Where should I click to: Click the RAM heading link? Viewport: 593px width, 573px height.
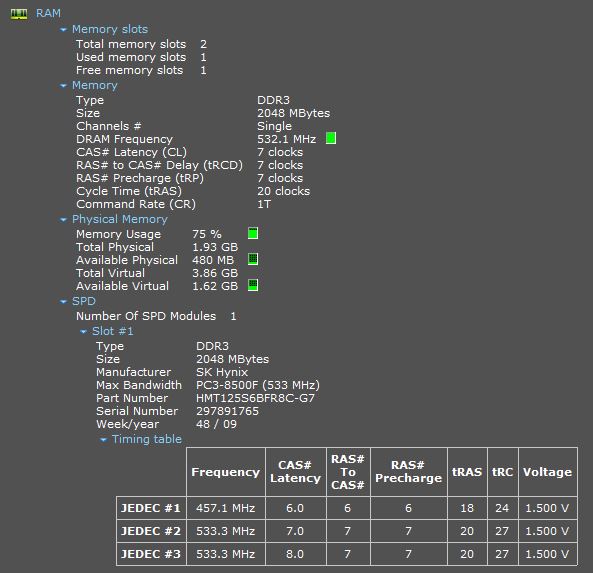48,13
